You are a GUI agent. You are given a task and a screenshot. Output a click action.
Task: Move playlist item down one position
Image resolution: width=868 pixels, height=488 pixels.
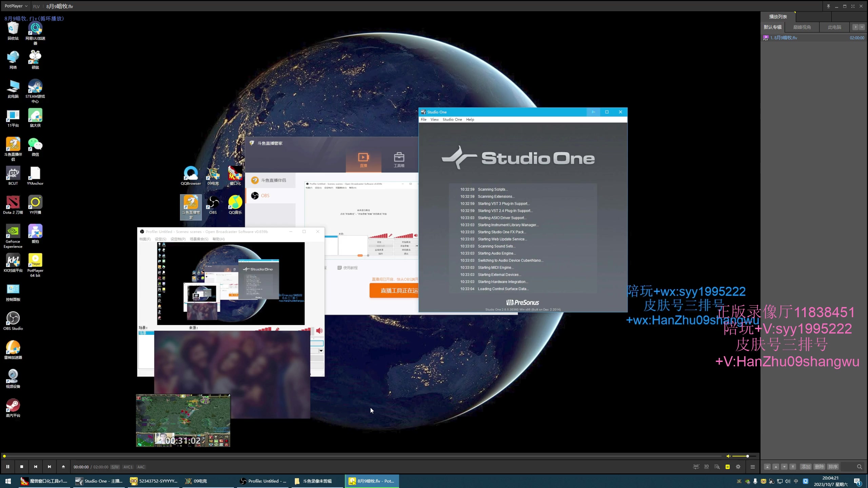[784, 467]
